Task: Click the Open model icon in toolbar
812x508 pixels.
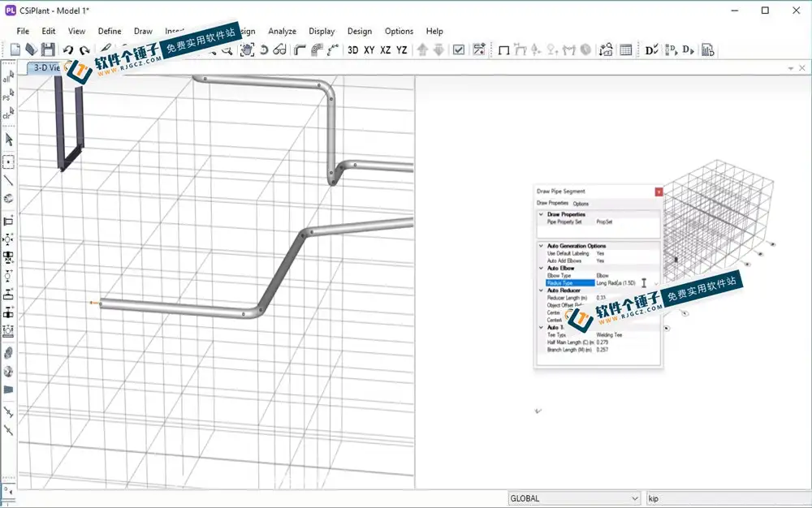Action: pyautogui.click(x=31, y=50)
